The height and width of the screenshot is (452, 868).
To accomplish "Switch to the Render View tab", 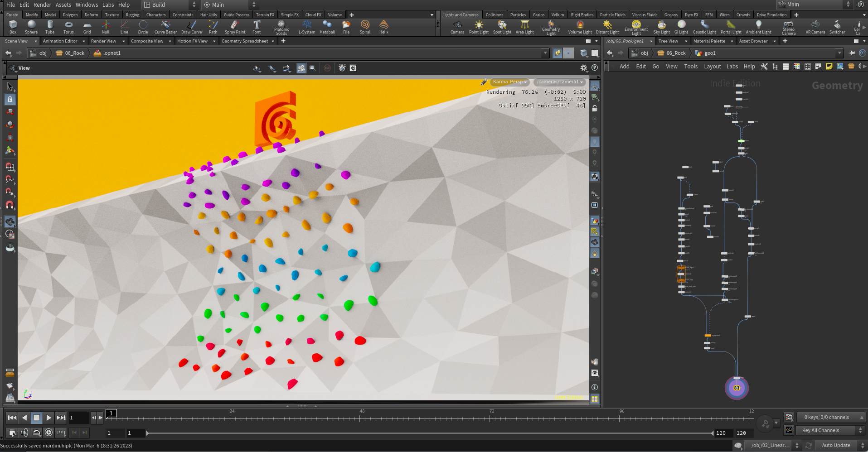I will [x=103, y=41].
